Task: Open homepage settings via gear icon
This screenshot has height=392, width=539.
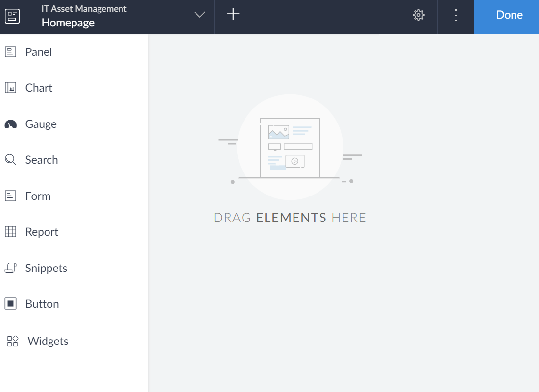Action: pyautogui.click(x=418, y=15)
